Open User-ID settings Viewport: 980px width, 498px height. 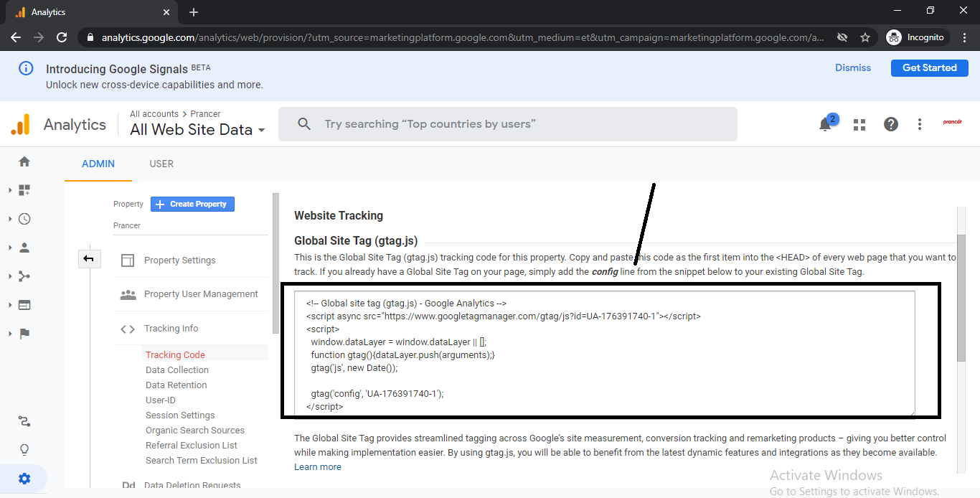coord(161,400)
